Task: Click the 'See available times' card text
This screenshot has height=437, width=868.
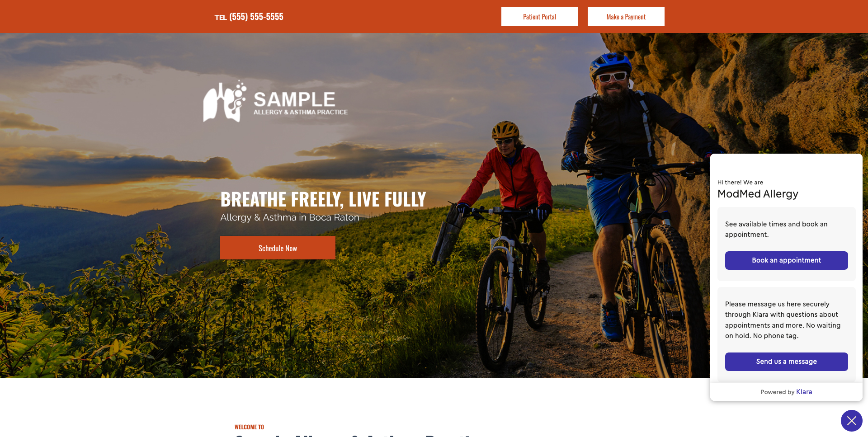Action: point(776,229)
